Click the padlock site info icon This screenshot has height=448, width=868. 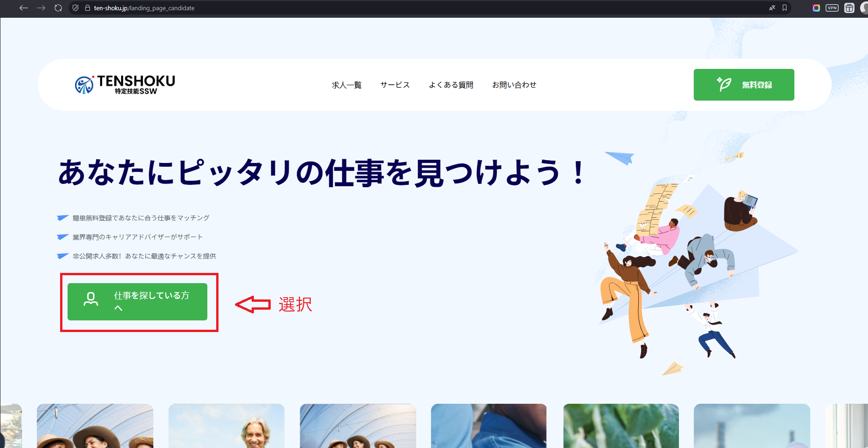[87, 8]
